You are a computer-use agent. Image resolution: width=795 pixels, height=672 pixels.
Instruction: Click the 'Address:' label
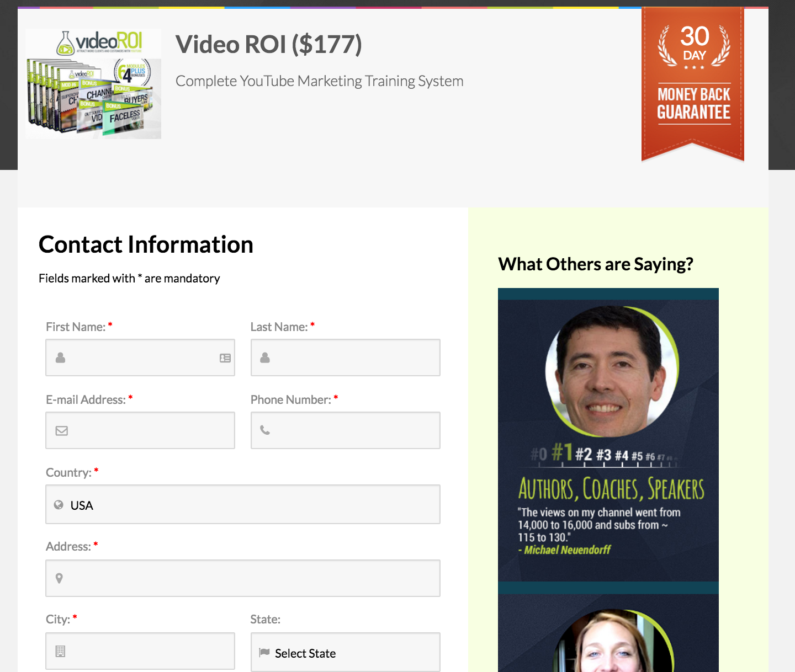coord(68,546)
